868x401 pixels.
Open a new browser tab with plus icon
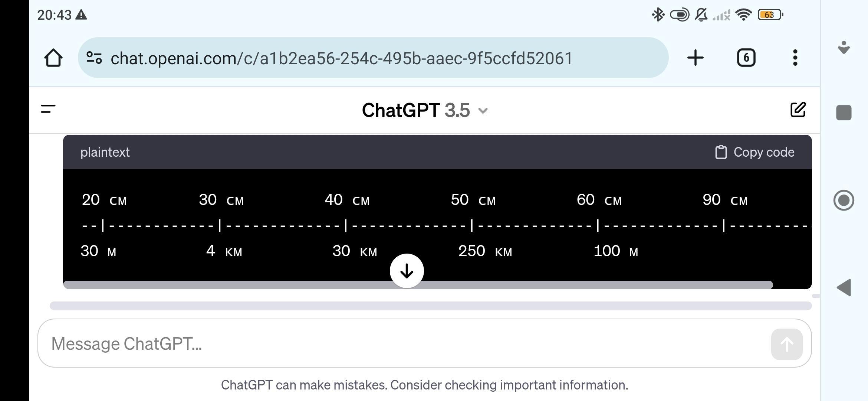(695, 58)
